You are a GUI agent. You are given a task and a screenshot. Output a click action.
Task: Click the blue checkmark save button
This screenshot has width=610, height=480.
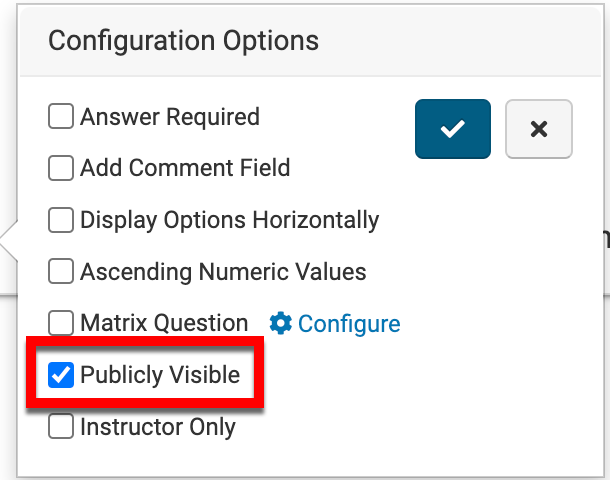453,129
